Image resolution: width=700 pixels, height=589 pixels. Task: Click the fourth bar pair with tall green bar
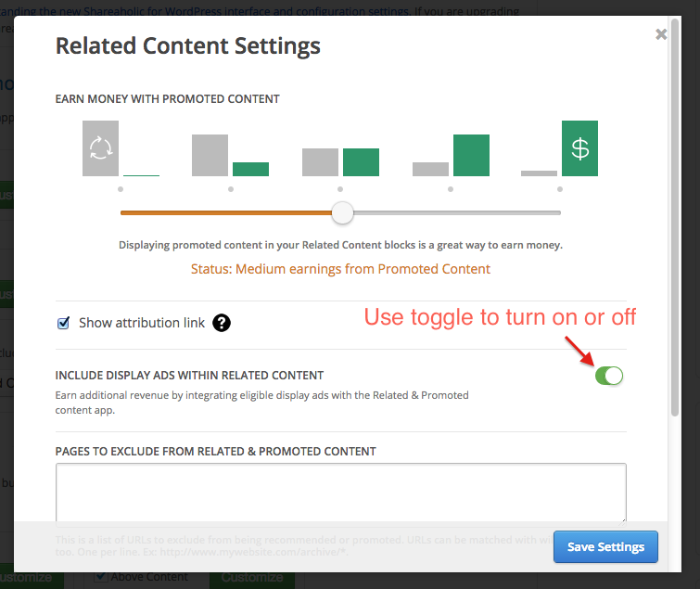(x=451, y=156)
